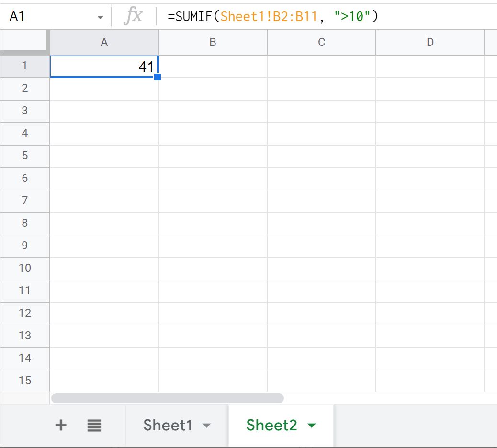
Task: Select row 12 header
Action: pyautogui.click(x=25, y=314)
